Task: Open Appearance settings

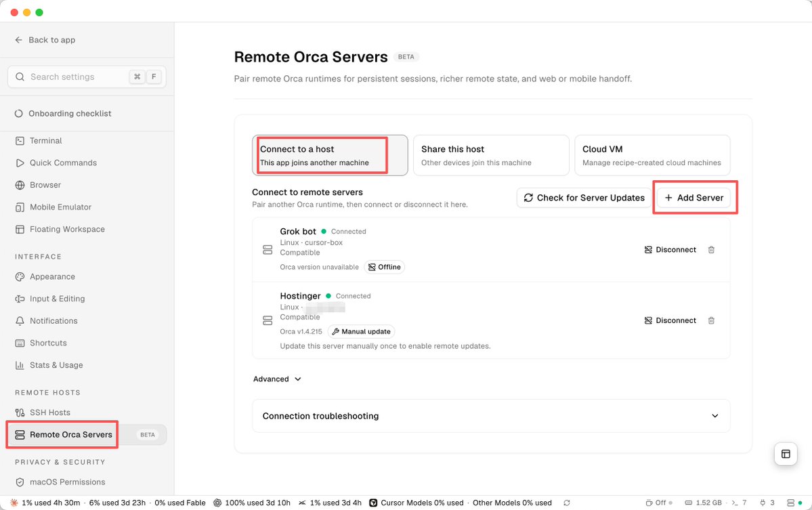Action: coord(45,276)
